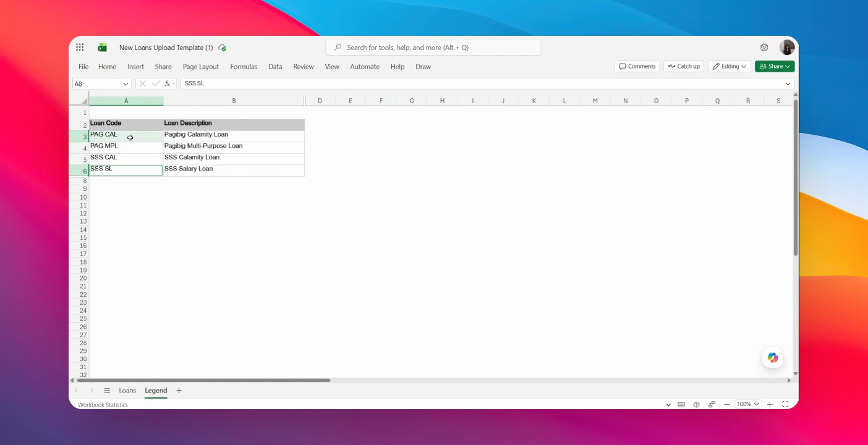868x445 pixels.
Task: Open the Review tab
Action: click(x=304, y=67)
